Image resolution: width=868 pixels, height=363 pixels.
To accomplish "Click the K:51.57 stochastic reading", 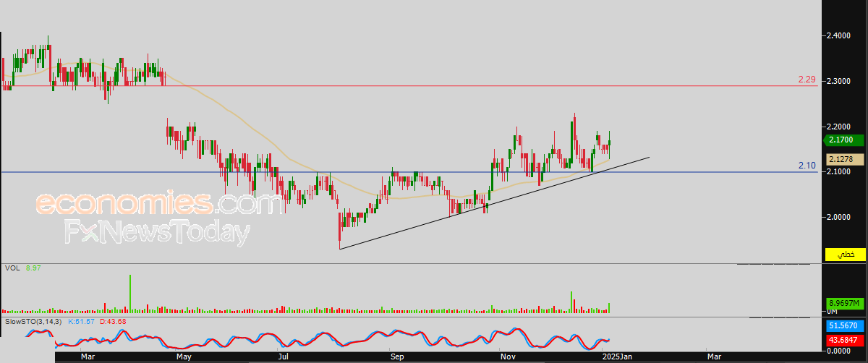I will pos(82,321).
